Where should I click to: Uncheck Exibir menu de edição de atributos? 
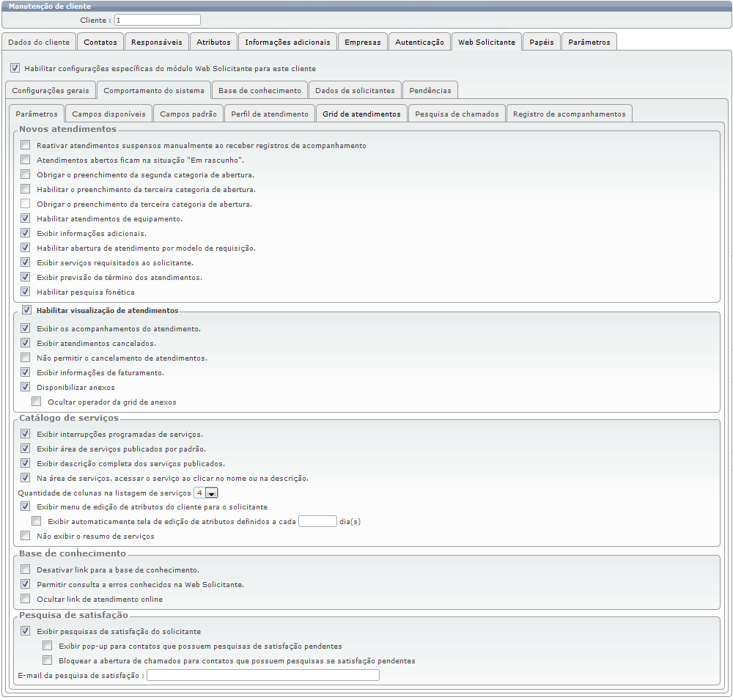(25, 506)
